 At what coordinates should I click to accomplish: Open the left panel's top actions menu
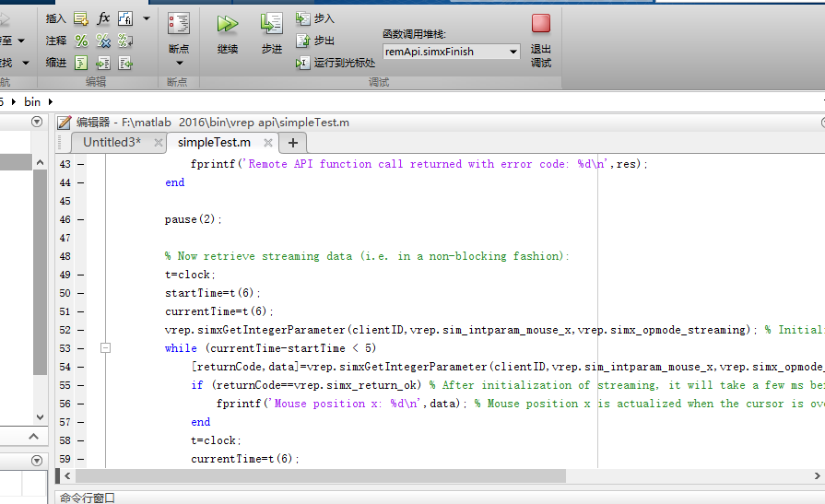tap(37, 122)
